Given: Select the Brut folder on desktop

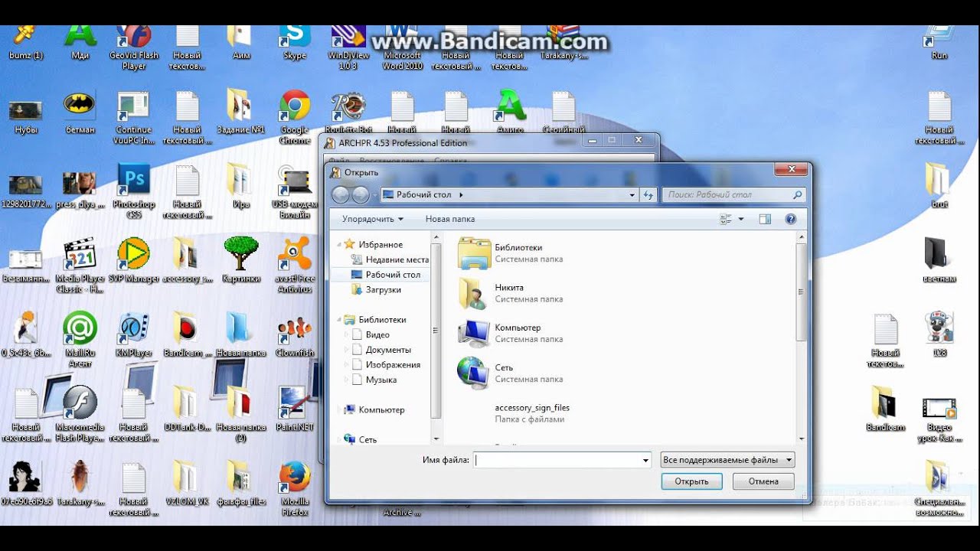Looking at the screenshot, I should click(939, 187).
